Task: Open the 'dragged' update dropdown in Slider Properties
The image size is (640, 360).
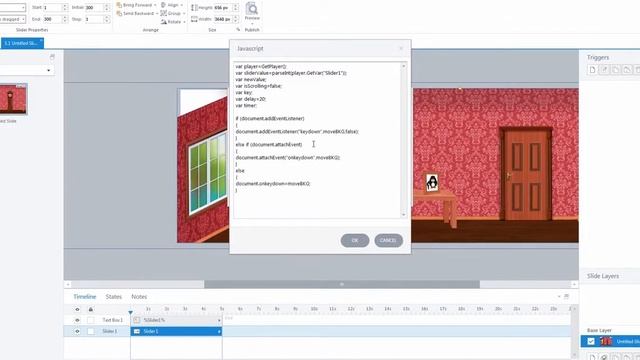Action: point(23,19)
